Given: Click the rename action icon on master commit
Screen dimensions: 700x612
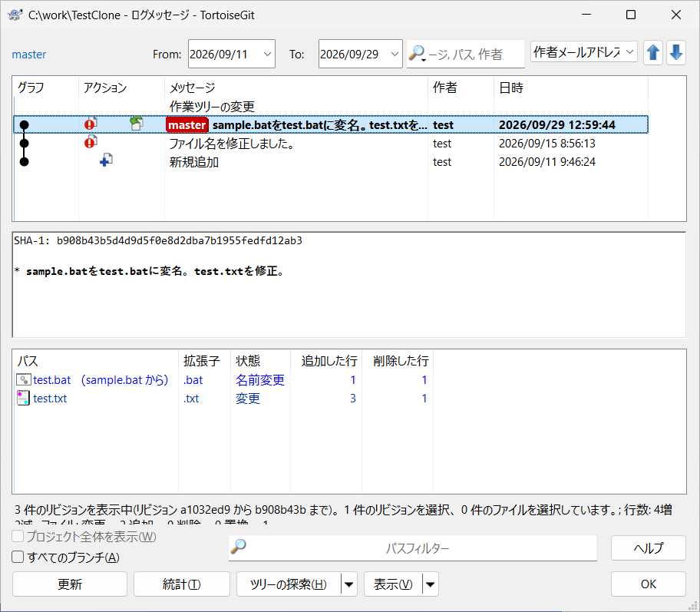Looking at the screenshot, I should point(137,123).
